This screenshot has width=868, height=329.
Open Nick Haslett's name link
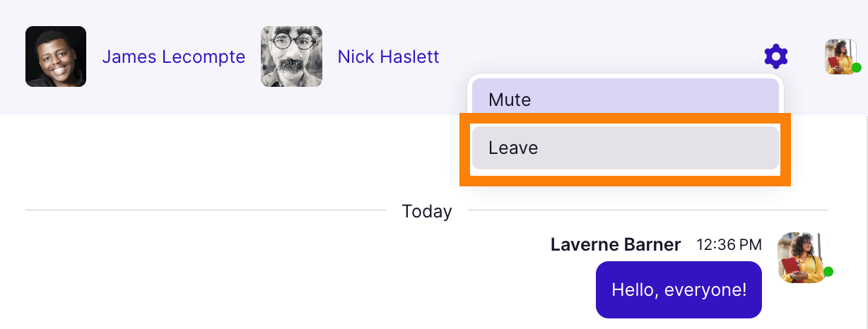389,56
